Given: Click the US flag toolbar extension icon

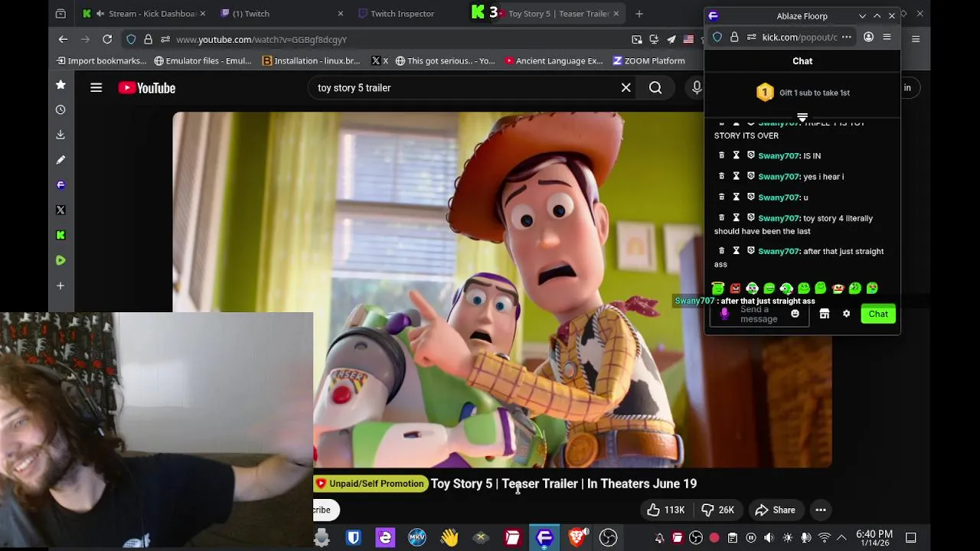Looking at the screenshot, I should tap(688, 39).
